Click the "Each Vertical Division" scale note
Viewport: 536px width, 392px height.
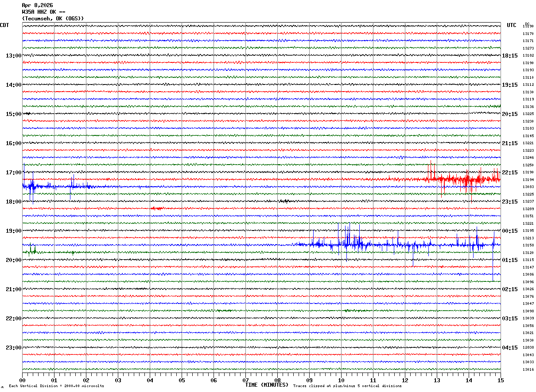click(56, 386)
